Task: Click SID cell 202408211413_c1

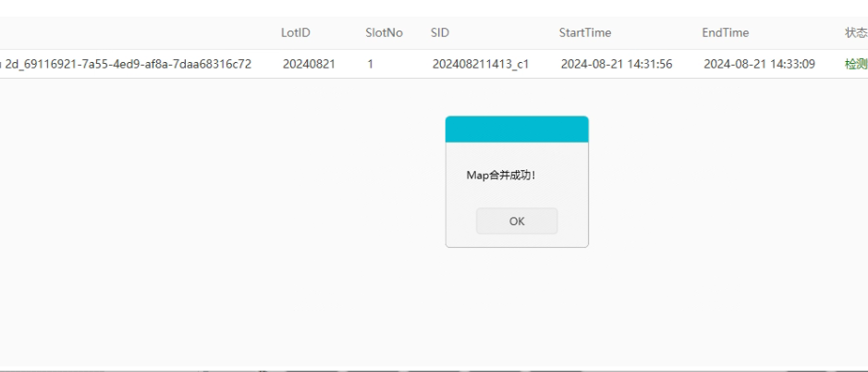Action: [x=481, y=64]
